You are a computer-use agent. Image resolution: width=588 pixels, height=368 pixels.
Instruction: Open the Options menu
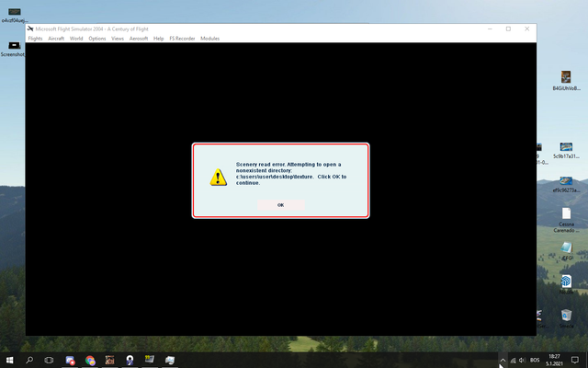click(x=97, y=39)
